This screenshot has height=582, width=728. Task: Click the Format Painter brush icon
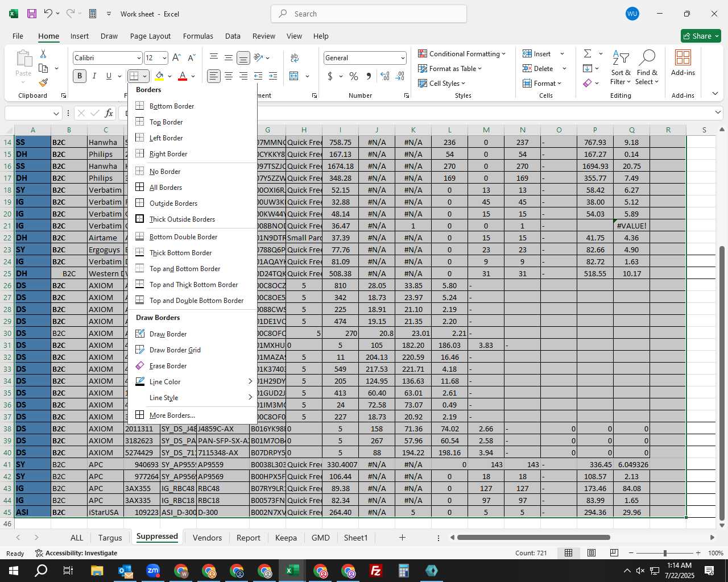pyautogui.click(x=43, y=82)
